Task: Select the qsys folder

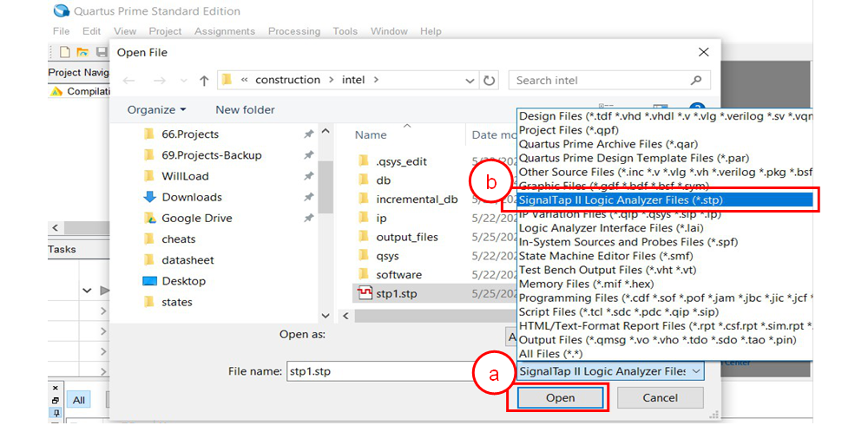Action: (387, 256)
